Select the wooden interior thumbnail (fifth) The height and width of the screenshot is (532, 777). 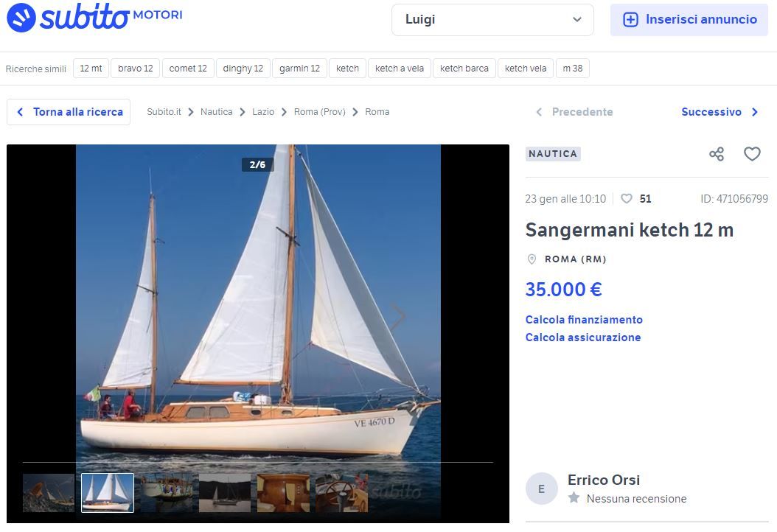pos(283,493)
